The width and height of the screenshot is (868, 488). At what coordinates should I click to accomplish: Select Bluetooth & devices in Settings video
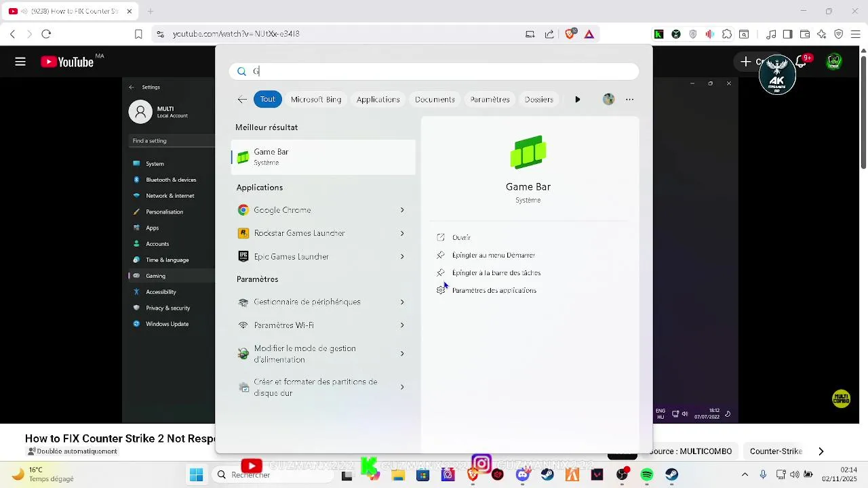(172, 180)
